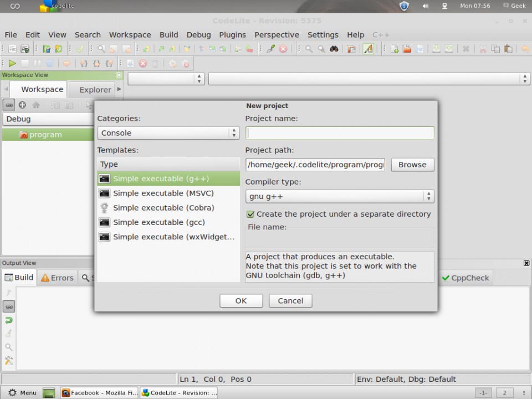532x399 pixels.
Task: Click OK in New project dialog
Action: (241, 301)
